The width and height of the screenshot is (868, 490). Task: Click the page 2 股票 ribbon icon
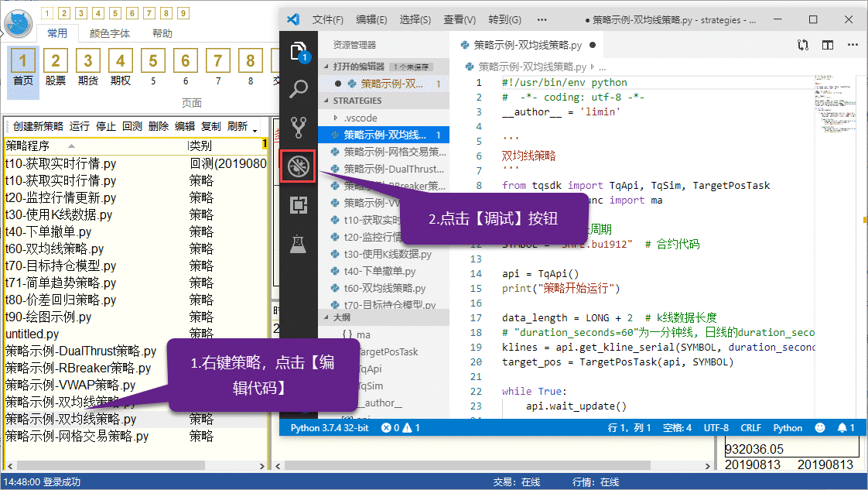[x=56, y=67]
